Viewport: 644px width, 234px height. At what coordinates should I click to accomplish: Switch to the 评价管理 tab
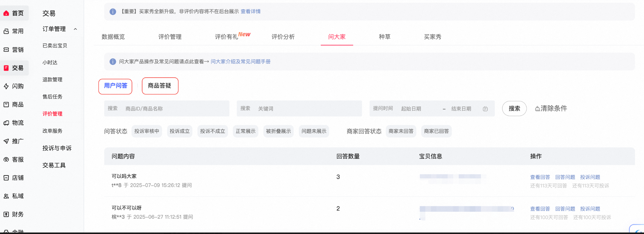pyautogui.click(x=170, y=37)
